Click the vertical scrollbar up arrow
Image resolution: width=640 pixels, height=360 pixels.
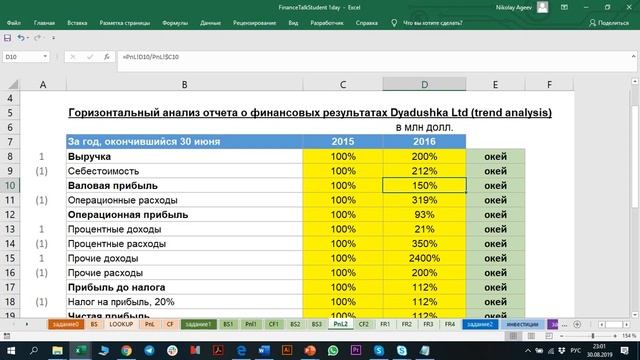[635, 82]
